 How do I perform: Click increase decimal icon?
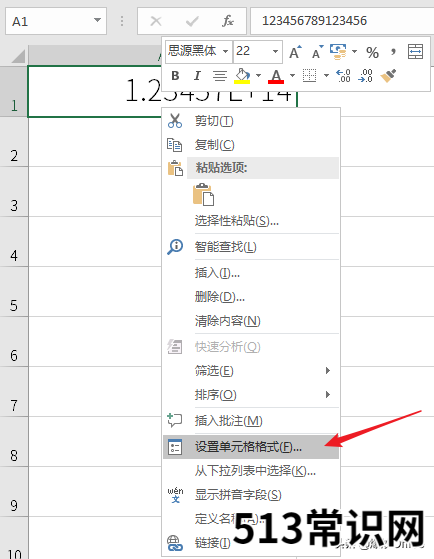coord(343,76)
